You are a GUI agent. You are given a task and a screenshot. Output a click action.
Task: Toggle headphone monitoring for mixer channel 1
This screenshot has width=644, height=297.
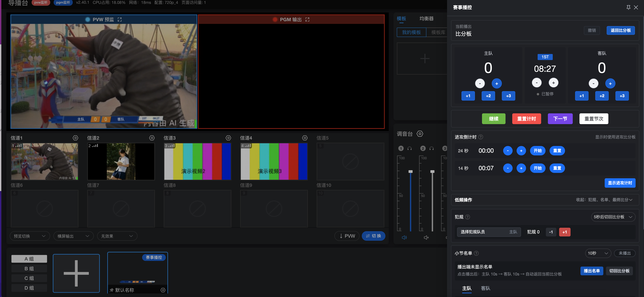point(410,149)
